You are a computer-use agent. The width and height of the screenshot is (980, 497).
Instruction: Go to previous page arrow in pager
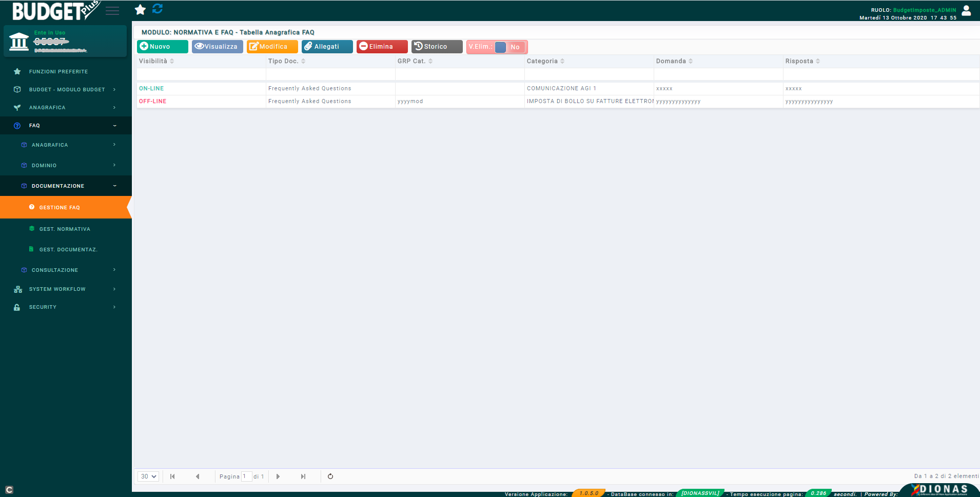198,476
